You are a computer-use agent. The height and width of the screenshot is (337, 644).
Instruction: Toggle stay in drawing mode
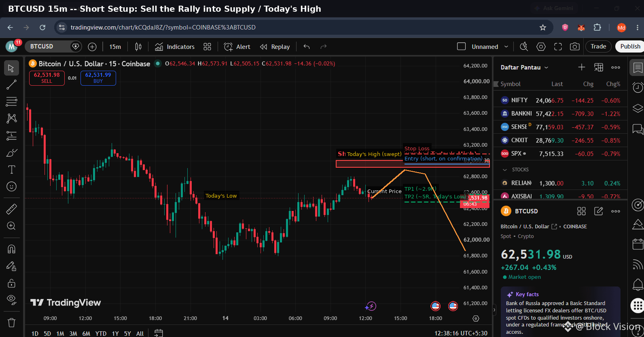11,266
